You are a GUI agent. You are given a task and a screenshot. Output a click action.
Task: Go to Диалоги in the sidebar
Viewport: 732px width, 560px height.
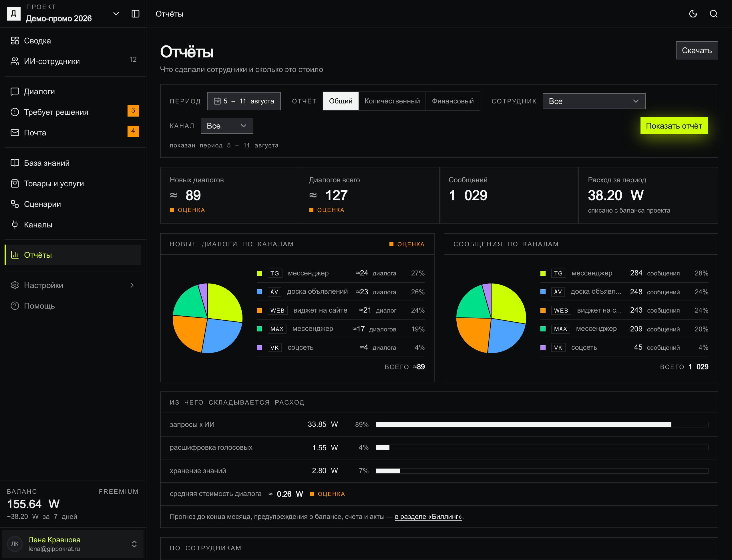(x=73, y=92)
